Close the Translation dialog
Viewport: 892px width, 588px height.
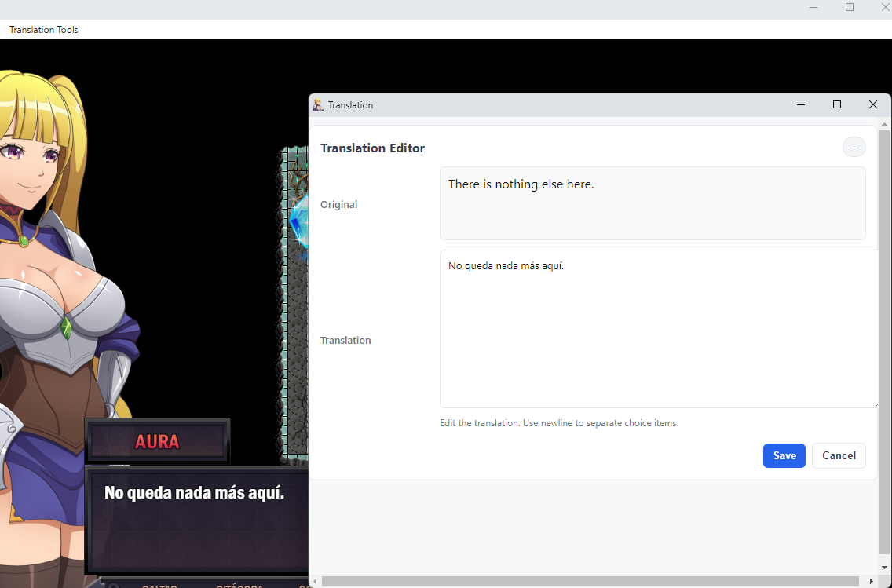click(872, 104)
